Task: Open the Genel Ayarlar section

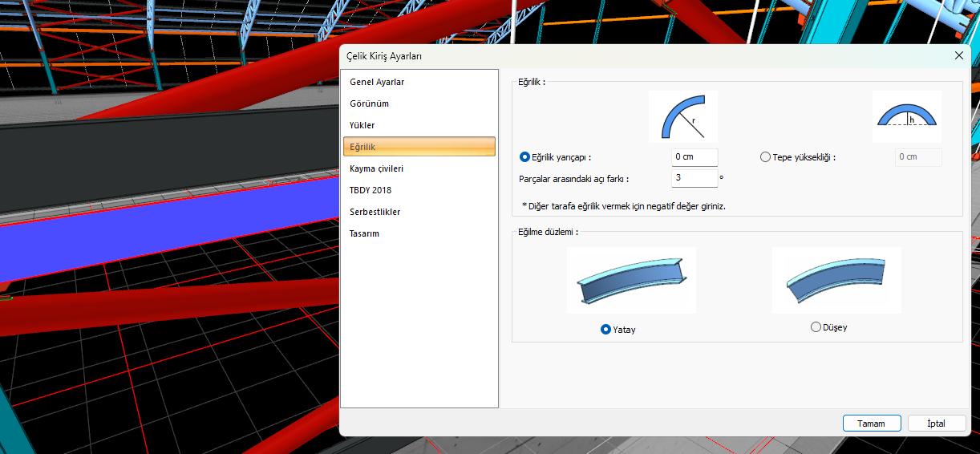Action: click(x=377, y=82)
